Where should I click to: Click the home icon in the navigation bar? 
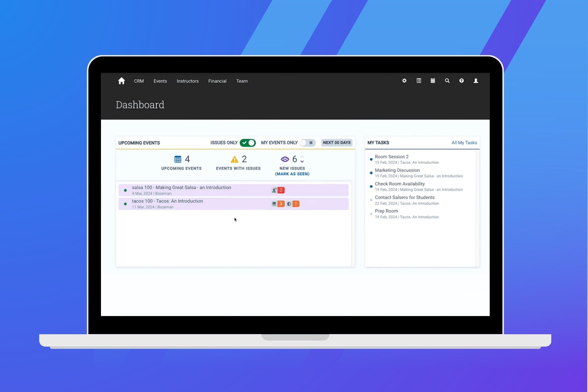121,81
